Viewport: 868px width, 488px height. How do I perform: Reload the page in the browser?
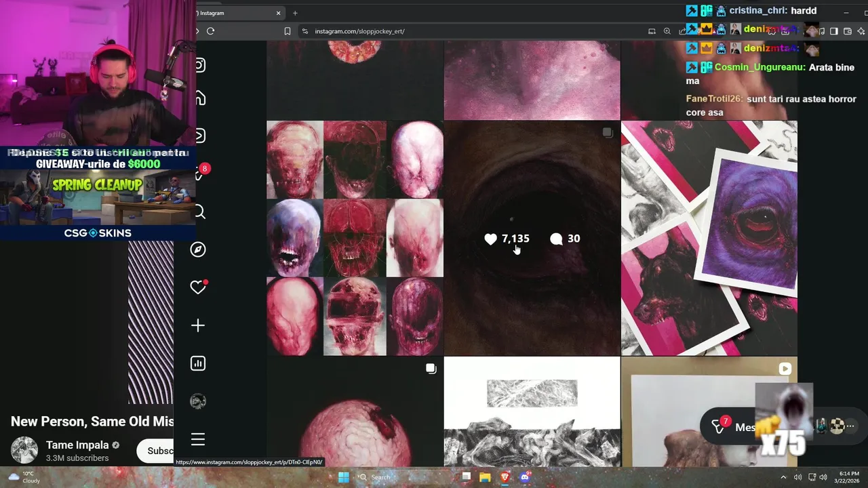point(211,31)
